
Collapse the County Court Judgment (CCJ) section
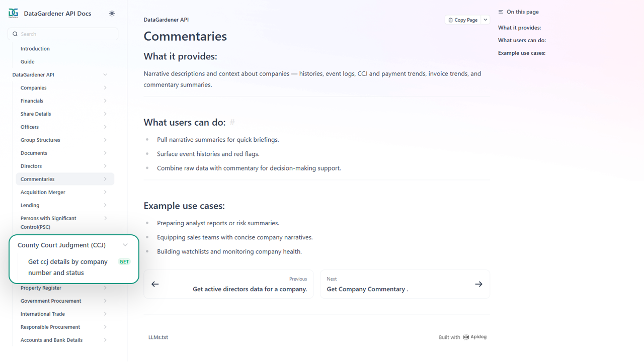point(125,245)
